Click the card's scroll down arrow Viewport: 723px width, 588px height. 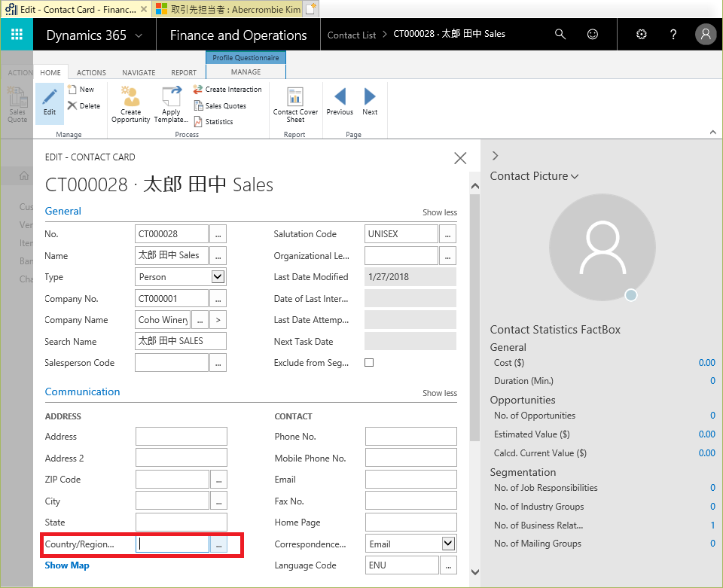pyautogui.click(x=475, y=572)
